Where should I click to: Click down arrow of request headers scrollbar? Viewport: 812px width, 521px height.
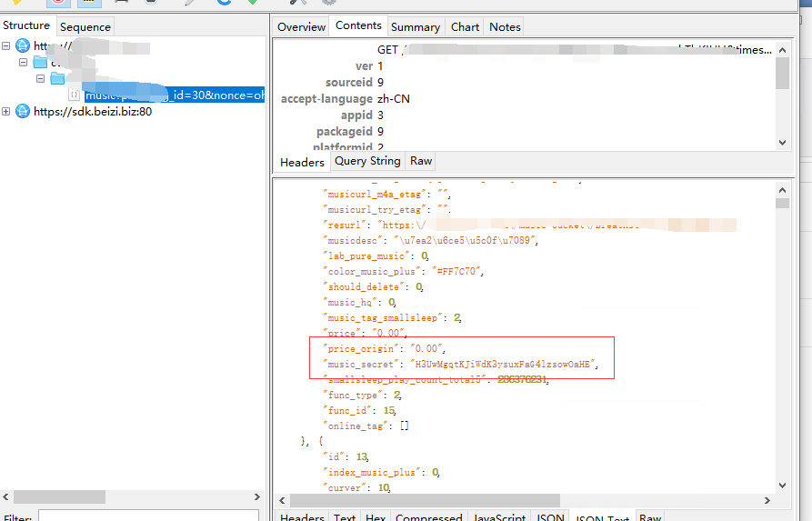[782, 143]
